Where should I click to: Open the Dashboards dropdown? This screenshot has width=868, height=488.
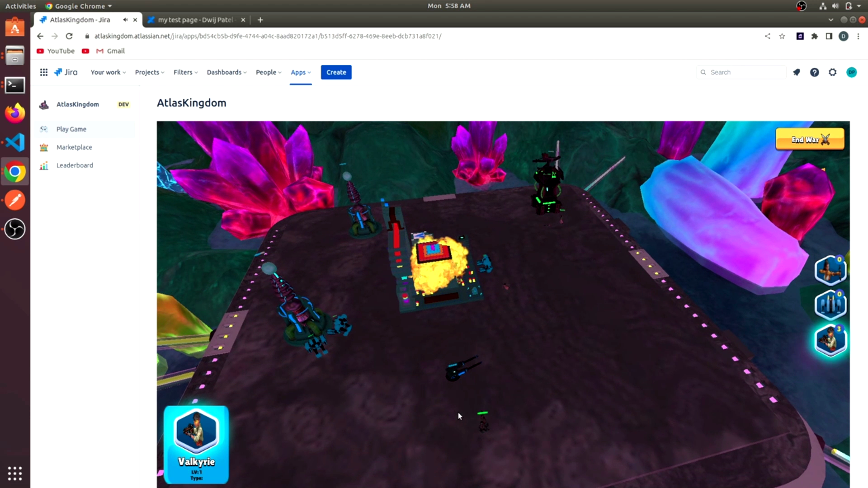click(226, 72)
